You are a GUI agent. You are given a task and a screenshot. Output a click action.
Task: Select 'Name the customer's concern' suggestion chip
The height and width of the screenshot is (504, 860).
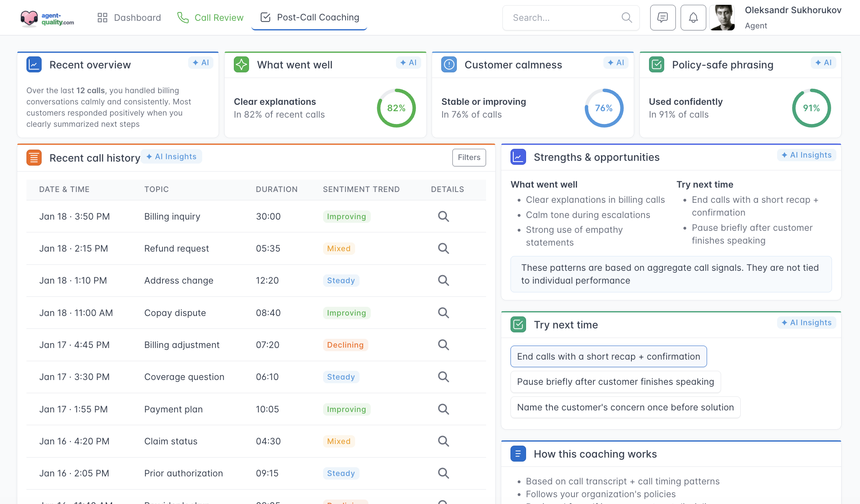click(625, 407)
